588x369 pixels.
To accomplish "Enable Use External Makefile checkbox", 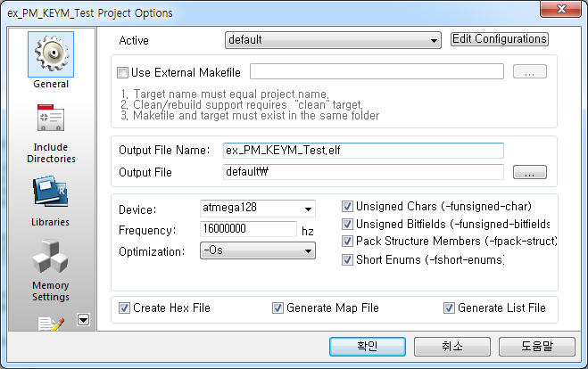I will [x=123, y=72].
